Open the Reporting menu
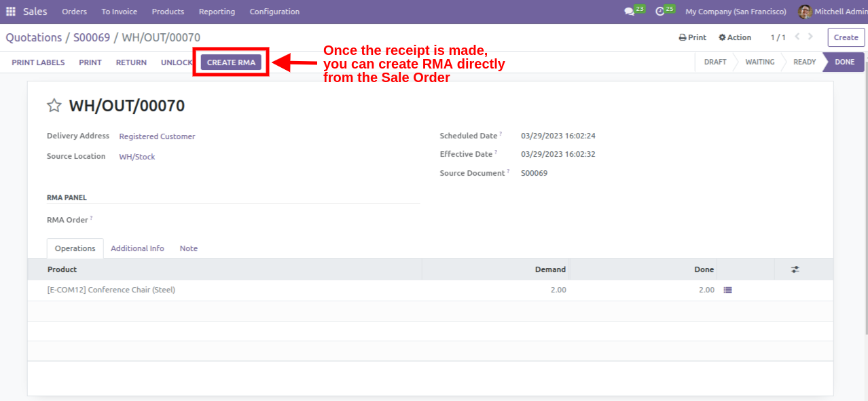Screen dimensions: 868x401 tap(217, 12)
